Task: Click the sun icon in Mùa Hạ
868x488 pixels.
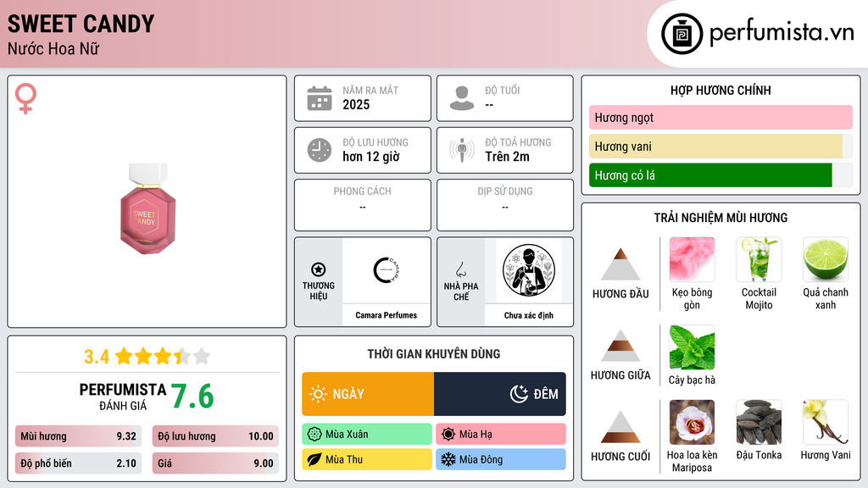Action: [x=448, y=435]
